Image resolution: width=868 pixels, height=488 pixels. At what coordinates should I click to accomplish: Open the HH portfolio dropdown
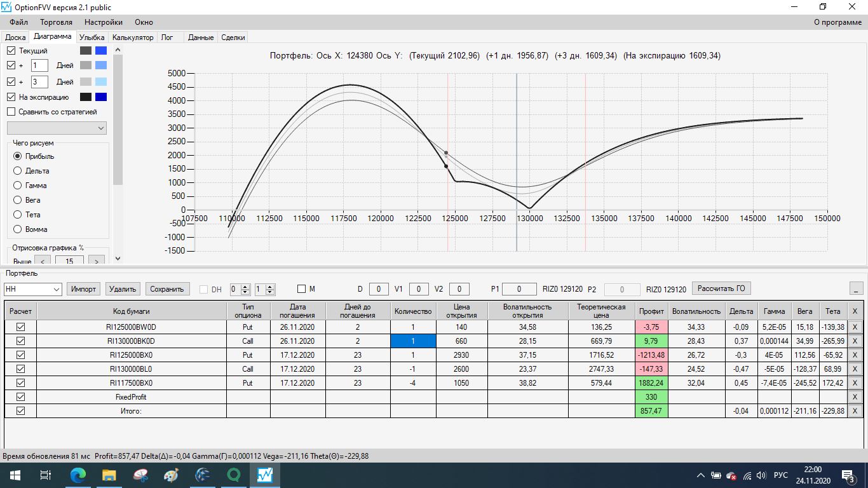click(x=32, y=289)
